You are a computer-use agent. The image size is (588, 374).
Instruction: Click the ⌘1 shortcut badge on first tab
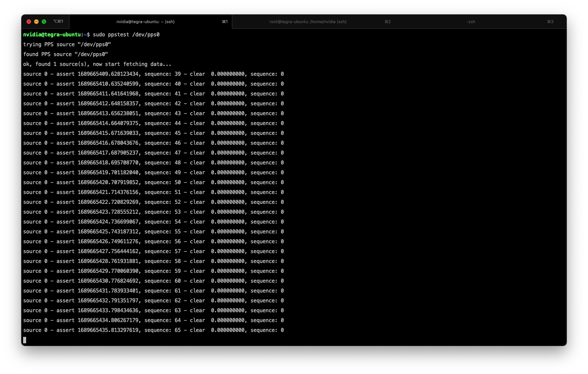coord(225,22)
